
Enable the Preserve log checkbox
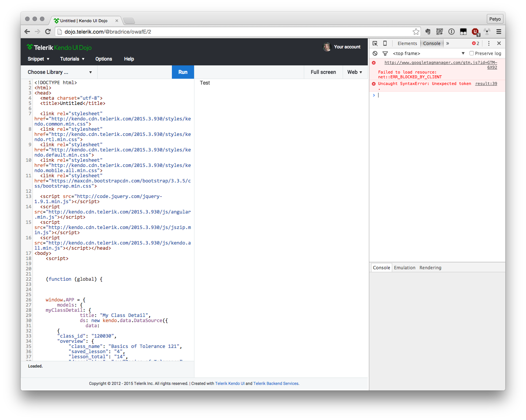(x=472, y=53)
